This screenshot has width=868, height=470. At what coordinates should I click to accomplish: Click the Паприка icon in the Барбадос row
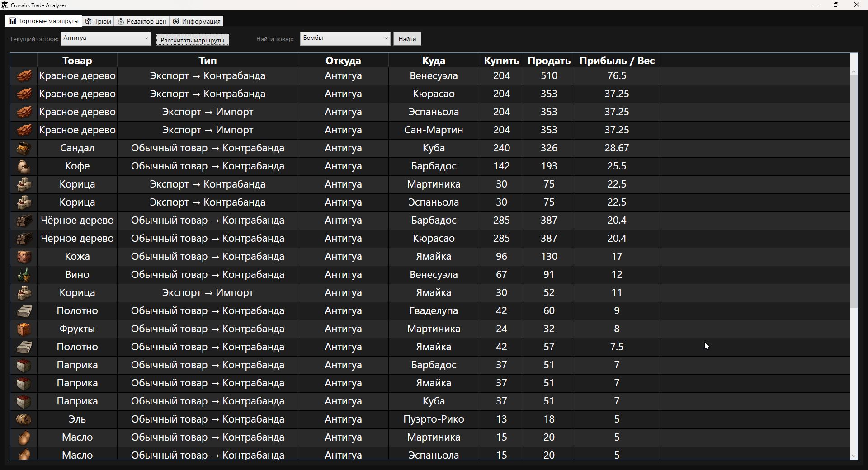pyautogui.click(x=24, y=365)
